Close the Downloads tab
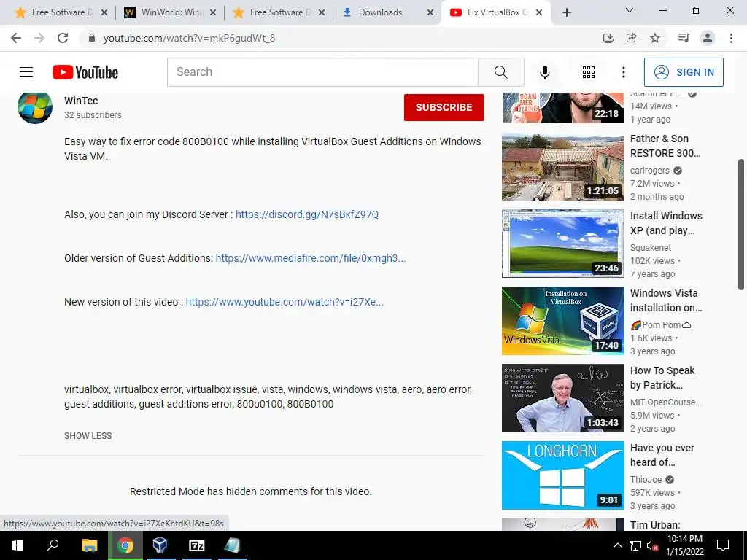The image size is (747, 560). point(430,13)
